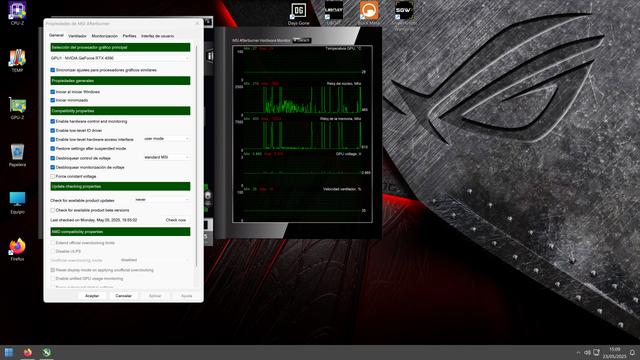This screenshot has height=360, width=640.
Task: Switch to the Ventilador tab
Action: 78,36
